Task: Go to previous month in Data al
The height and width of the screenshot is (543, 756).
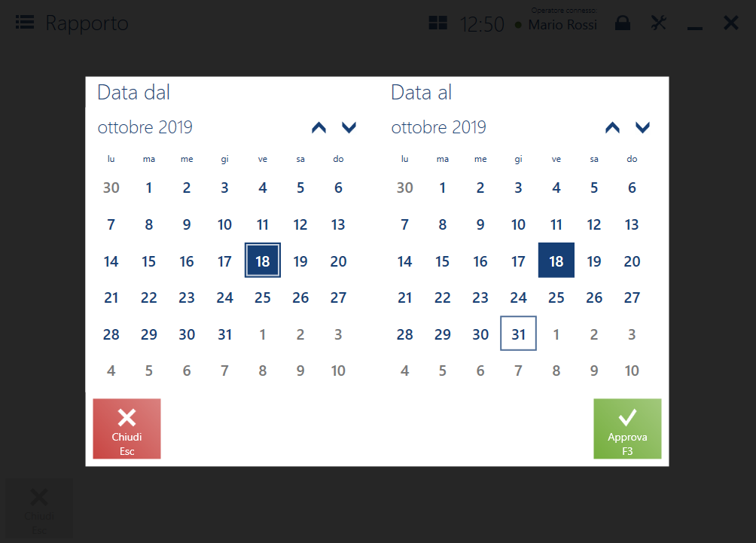Action: coord(612,128)
